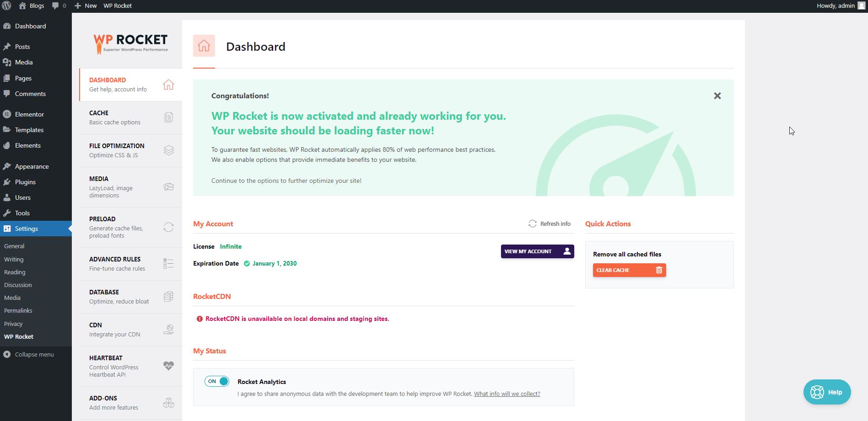Open Appearance menu
Viewport: 868px width, 421px height.
point(36,166)
